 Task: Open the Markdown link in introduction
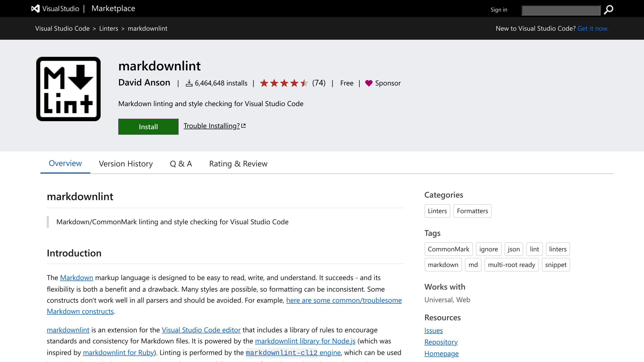76,278
